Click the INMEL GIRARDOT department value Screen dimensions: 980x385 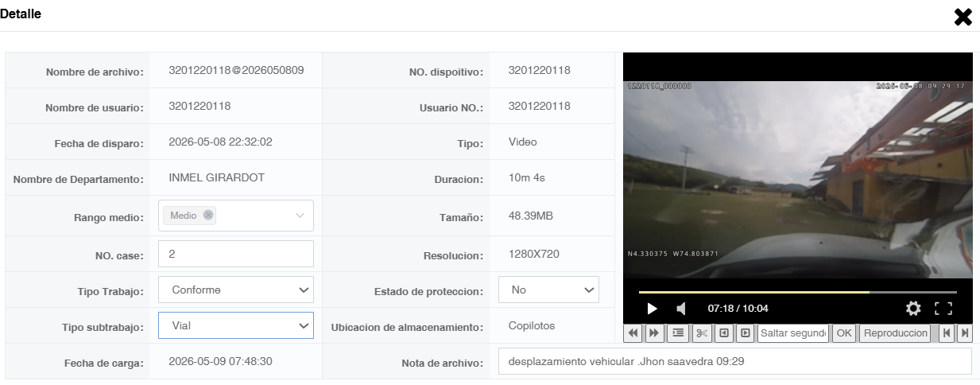coord(216,178)
